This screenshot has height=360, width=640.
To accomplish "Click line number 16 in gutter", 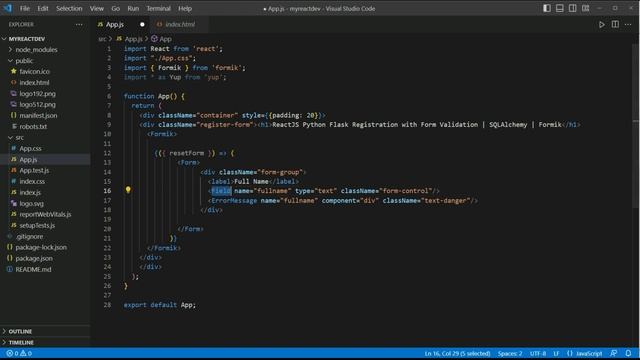I will tap(107, 191).
